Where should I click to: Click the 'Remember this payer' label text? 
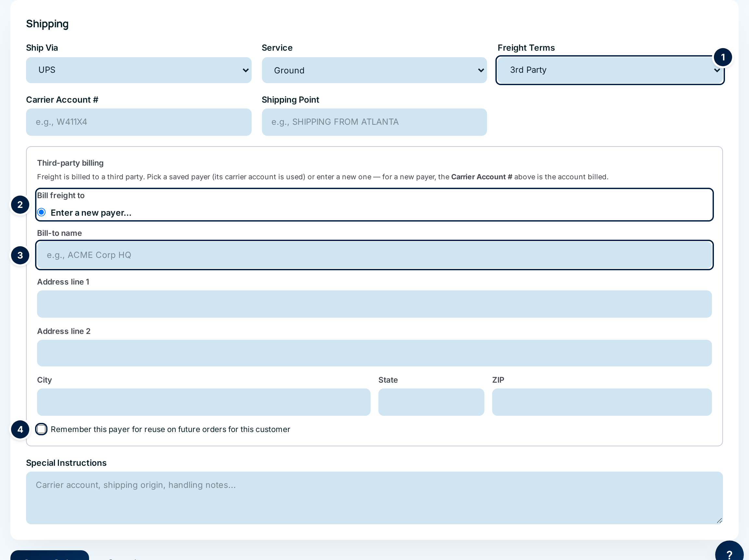point(170,429)
